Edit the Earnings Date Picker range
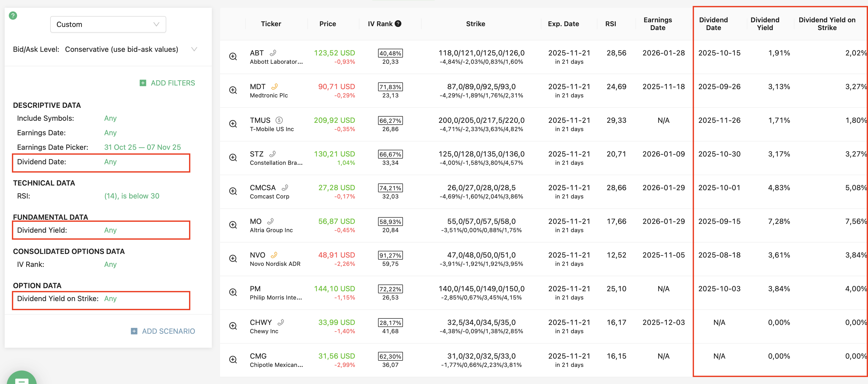 click(142, 147)
